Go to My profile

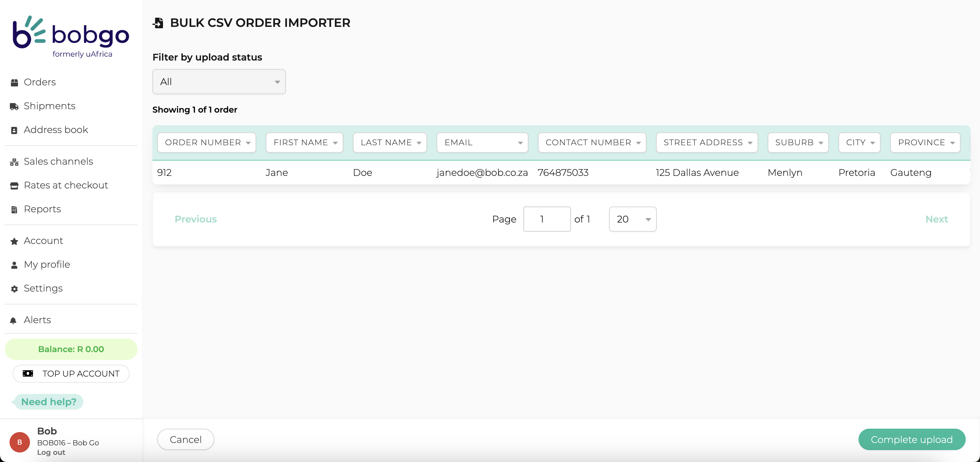(x=47, y=264)
